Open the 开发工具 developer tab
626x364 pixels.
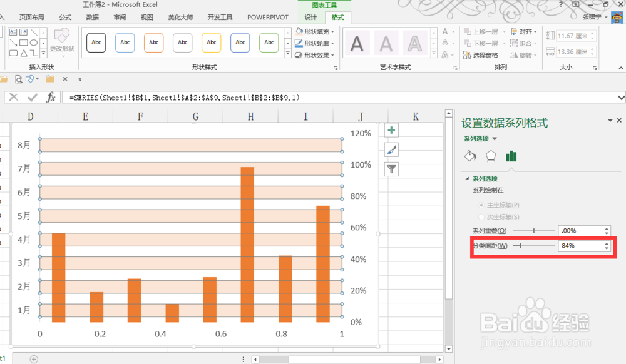click(x=220, y=17)
